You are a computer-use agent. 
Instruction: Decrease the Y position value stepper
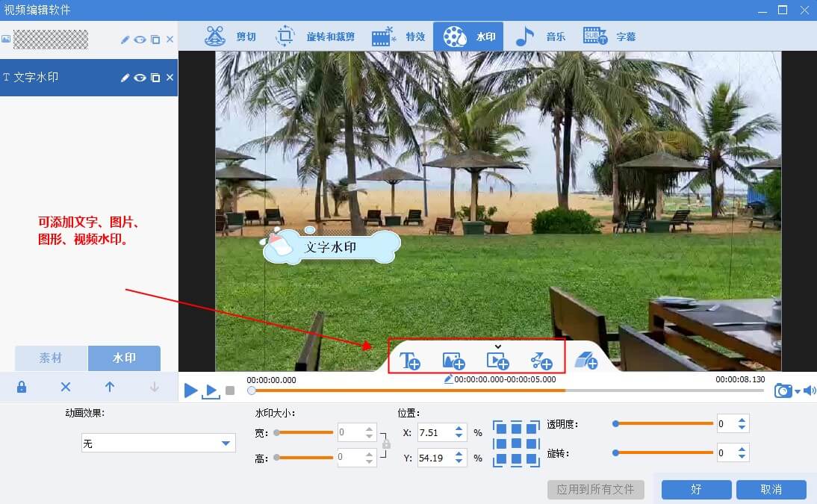[x=459, y=461]
